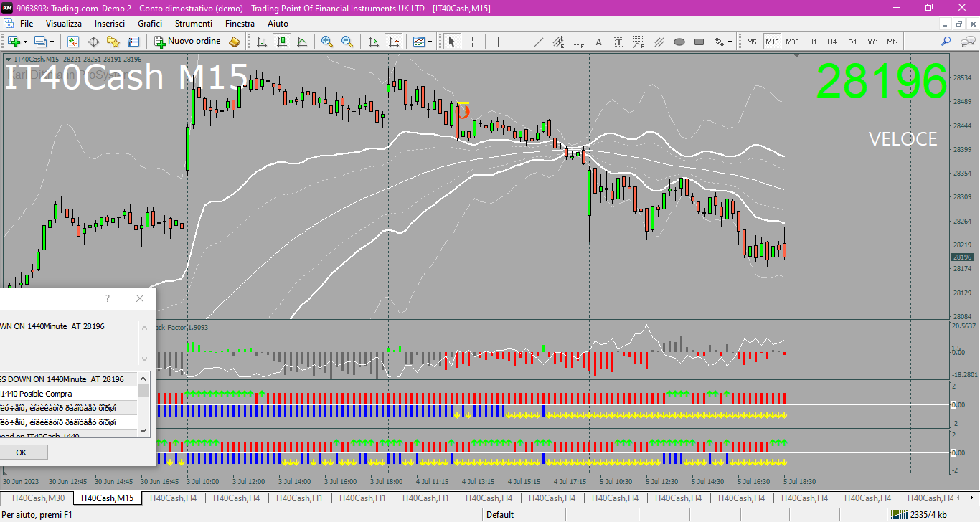980x522 pixels.
Task: Select the crosshair tool
Action: tap(472, 42)
